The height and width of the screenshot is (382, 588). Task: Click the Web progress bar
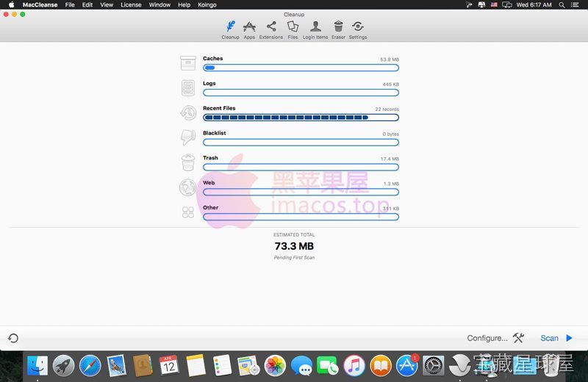point(301,192)
